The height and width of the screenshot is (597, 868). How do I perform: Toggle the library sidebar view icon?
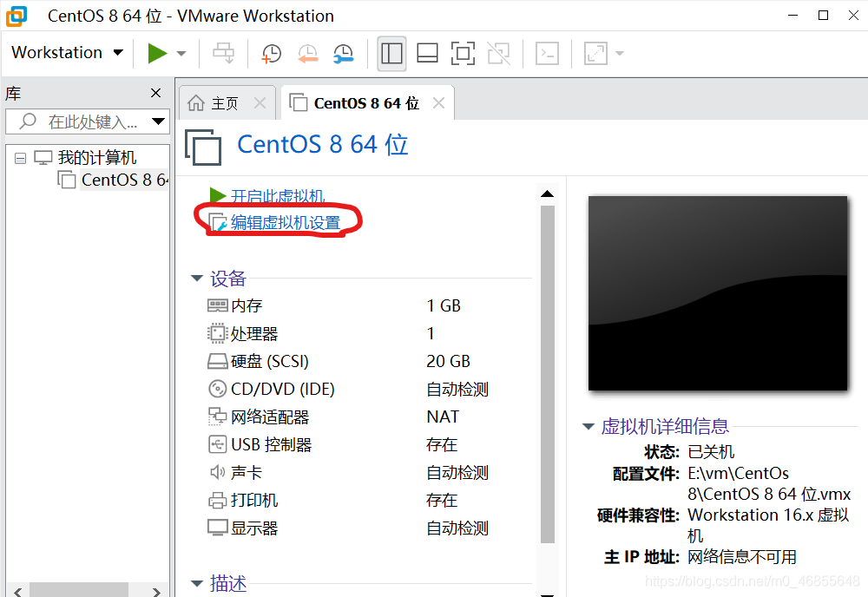point(392,54)
